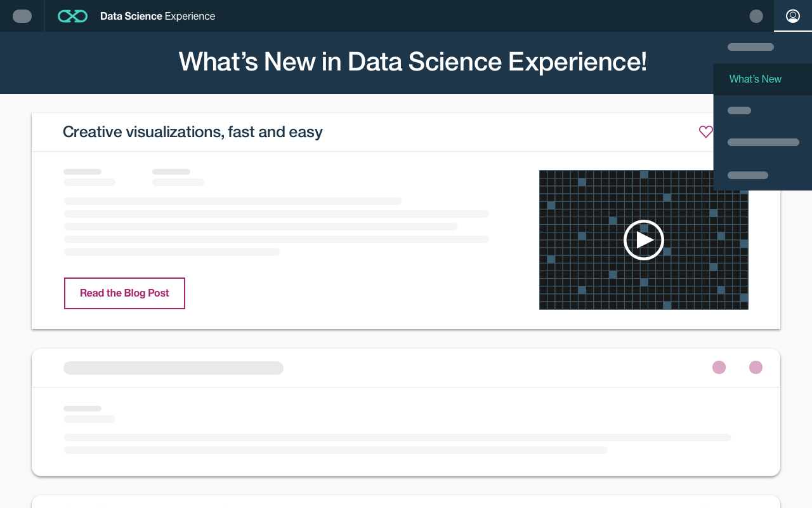The image size is (812, 508).
Task: Choose the longest placeholder item in user menu
Action: (x=763, y=142)
